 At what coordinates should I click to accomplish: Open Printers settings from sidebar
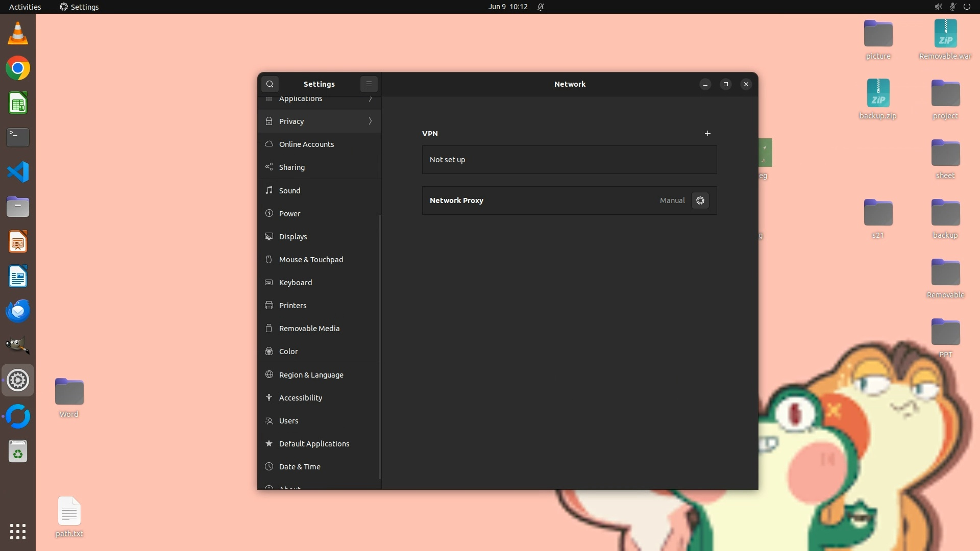tap(292, 306)
